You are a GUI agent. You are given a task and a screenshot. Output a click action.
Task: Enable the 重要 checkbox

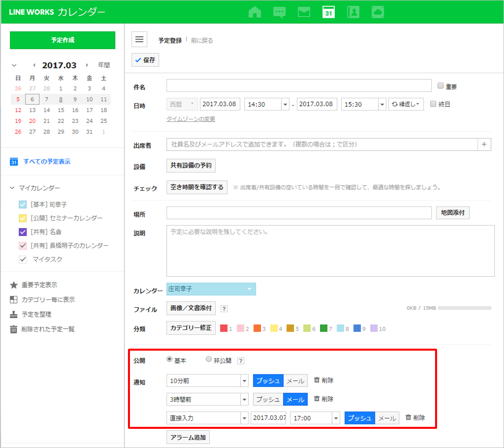(x=441, y=86)
